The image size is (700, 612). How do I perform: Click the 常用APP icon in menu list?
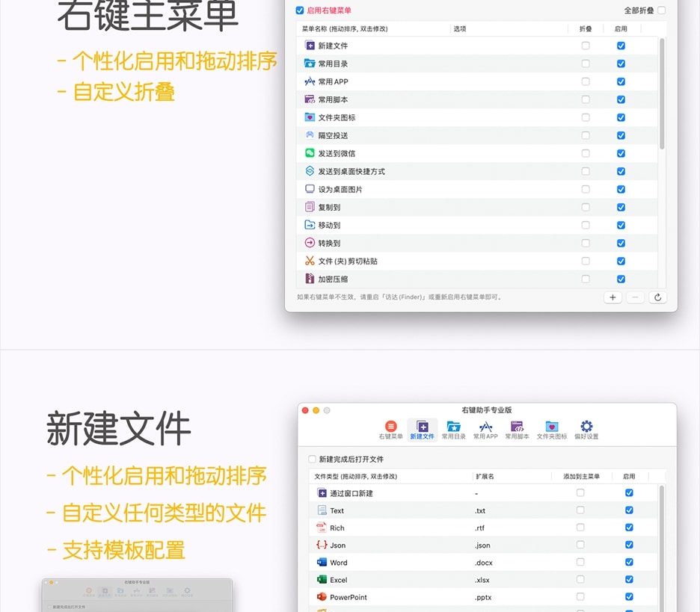[310, 81]
